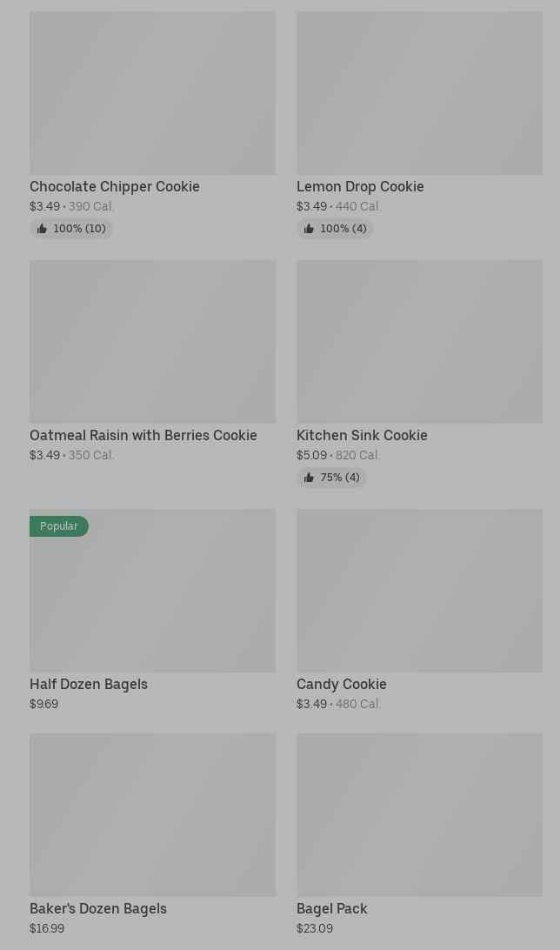Click the $9.69 price of Half Dozen Bagels
The width and height of the screenshot is (560, 950).
point(43,704)
